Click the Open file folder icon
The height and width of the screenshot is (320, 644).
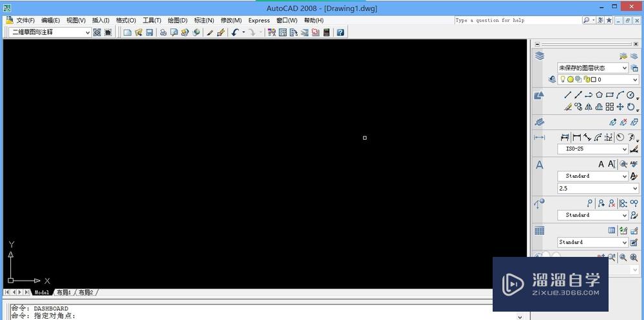pyautogui.click(x=138, y=32)
